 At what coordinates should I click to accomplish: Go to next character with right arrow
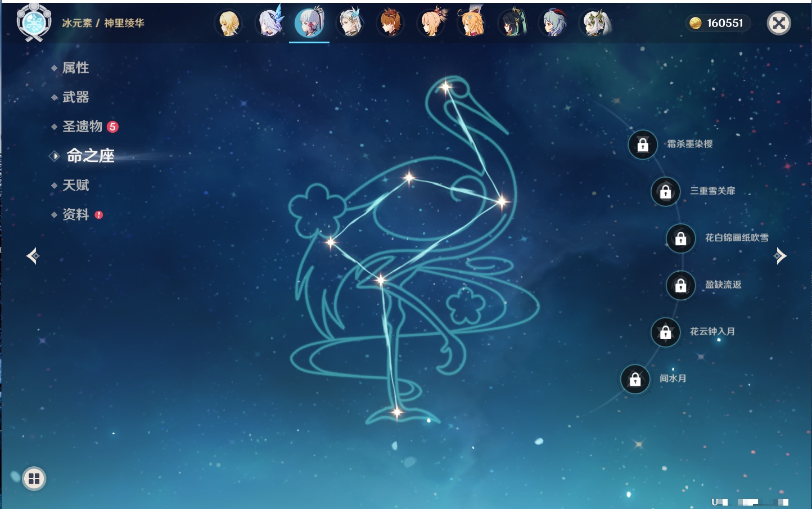tap(780, 256)
